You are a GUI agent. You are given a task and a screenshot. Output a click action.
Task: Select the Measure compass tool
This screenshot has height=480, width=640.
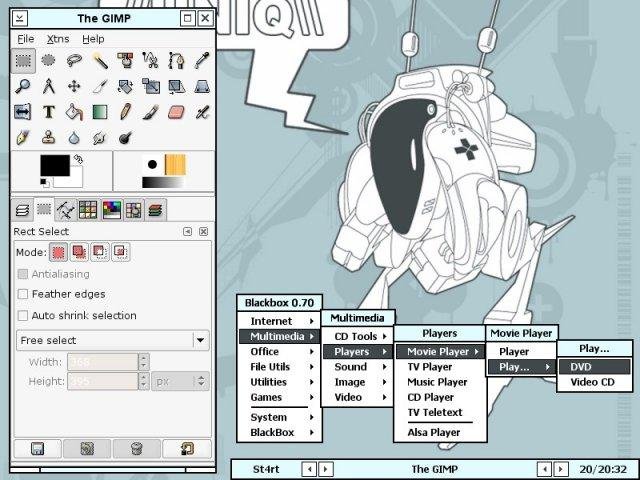pos(49,86)
